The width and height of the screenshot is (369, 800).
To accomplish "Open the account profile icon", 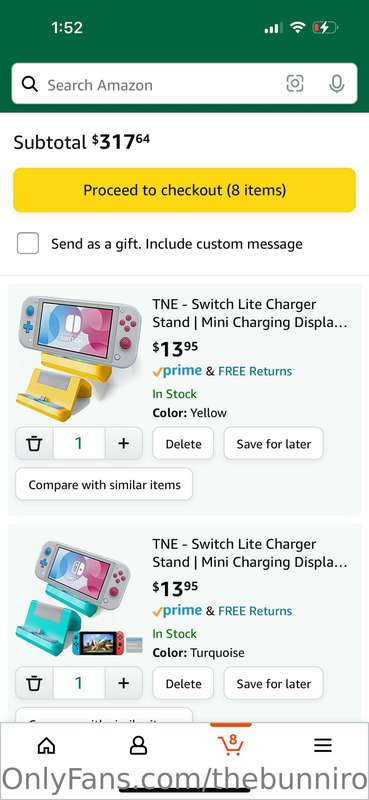I will [x=138, y=746].
